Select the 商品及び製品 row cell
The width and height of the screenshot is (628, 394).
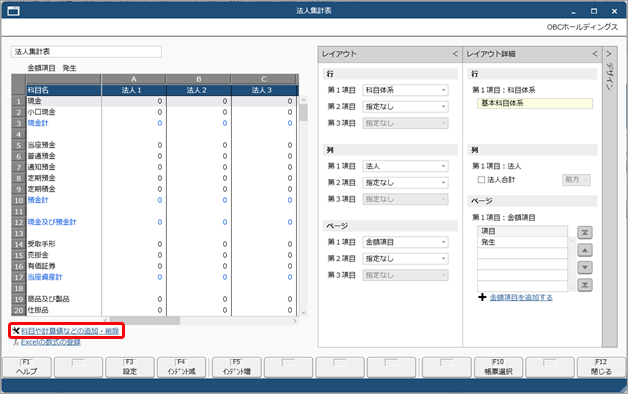[x=64, y=299]
